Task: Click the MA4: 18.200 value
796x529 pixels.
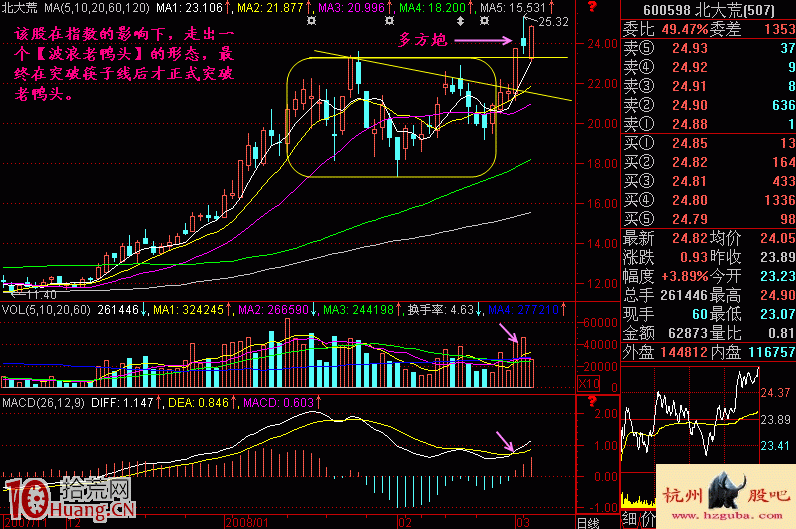Action: click(432, 8)
